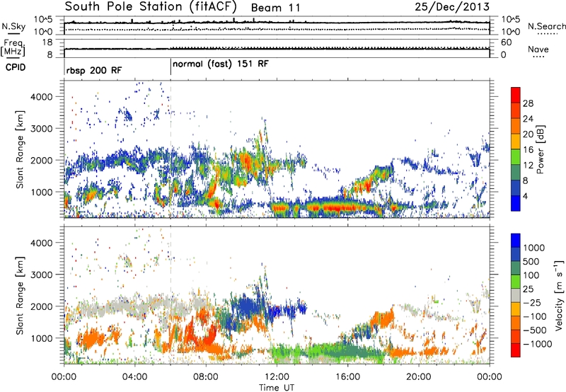Click the 'Slant Range [km]' label of power panel

20,149
